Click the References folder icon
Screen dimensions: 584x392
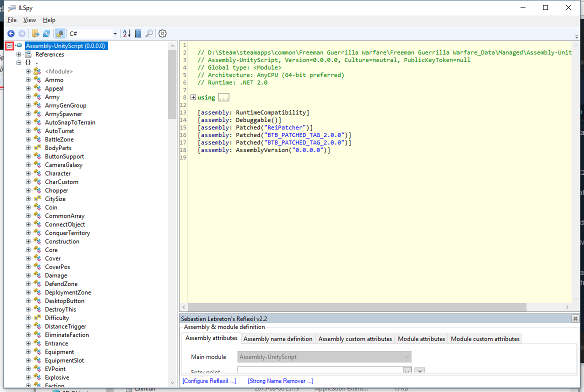point(28,54)
